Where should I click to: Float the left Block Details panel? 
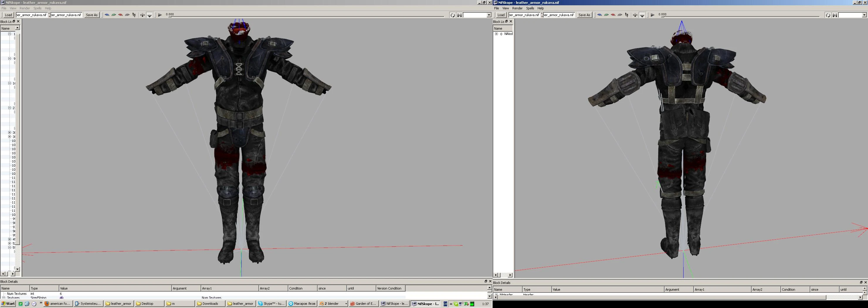pos(486,281)
